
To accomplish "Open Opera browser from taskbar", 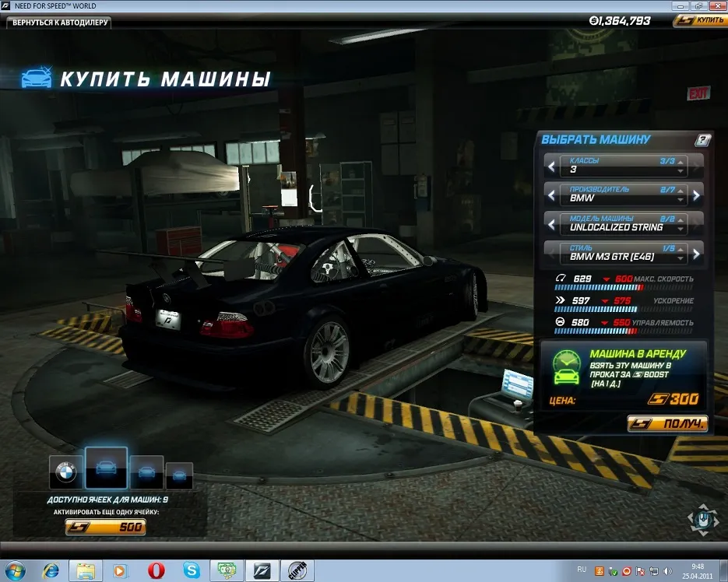I will pyautogui.click(x=156, y=570).
